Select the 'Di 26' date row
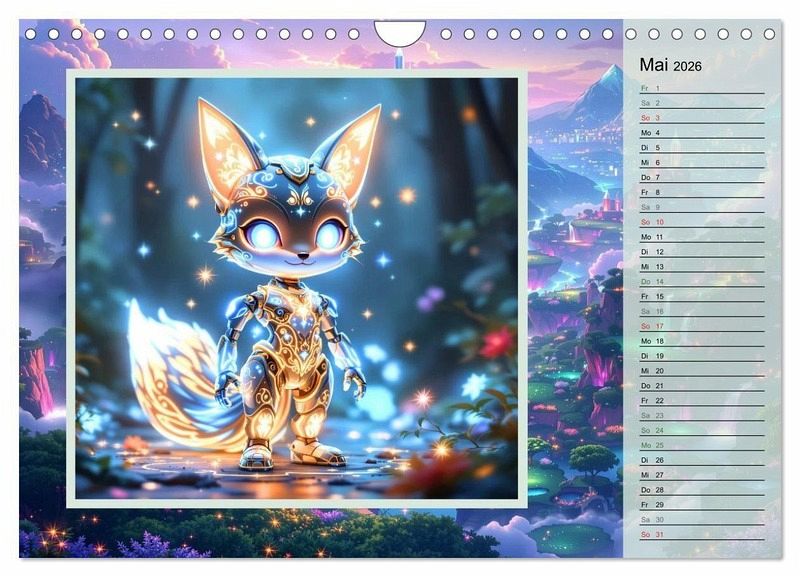 coord(702,460)
